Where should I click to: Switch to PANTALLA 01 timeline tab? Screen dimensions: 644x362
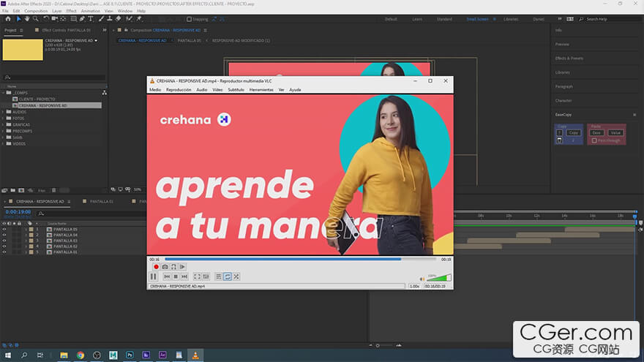(102, 202)
